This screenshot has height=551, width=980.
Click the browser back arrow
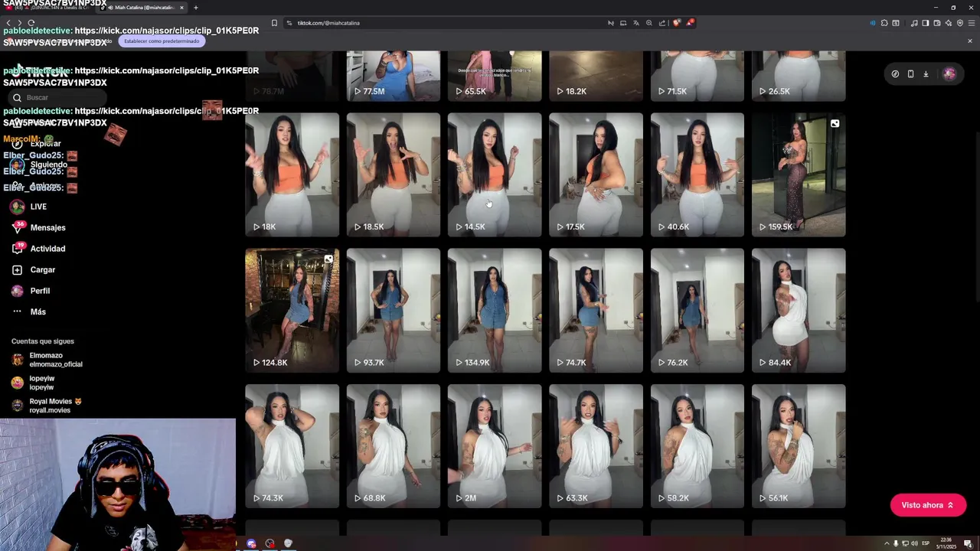pyautogui.click(x=8, y=23)
